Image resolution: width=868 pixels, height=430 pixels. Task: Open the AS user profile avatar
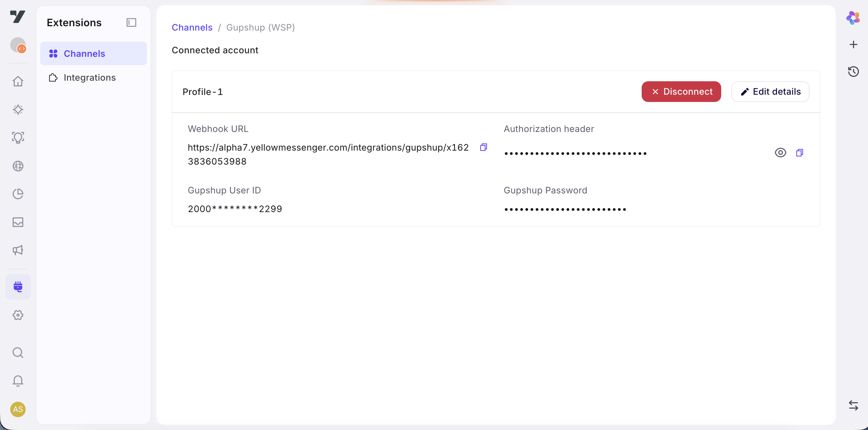18,409
